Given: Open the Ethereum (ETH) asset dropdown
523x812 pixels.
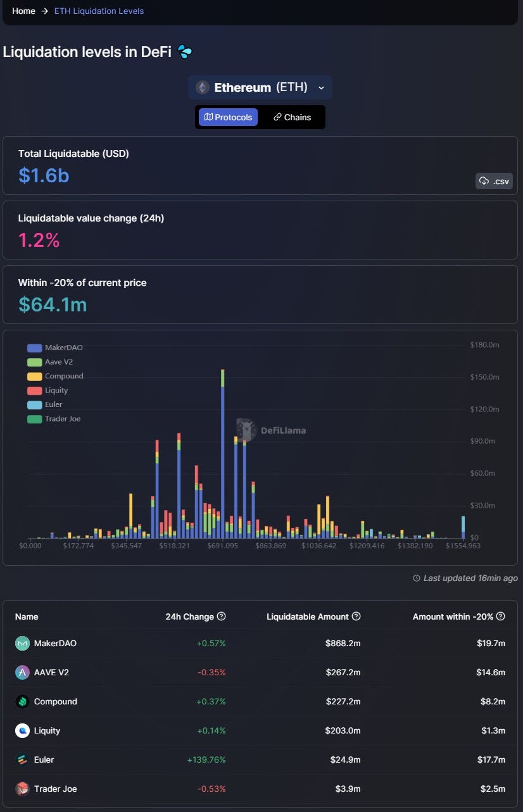Looking at the screenshot, I should point(260,87).
